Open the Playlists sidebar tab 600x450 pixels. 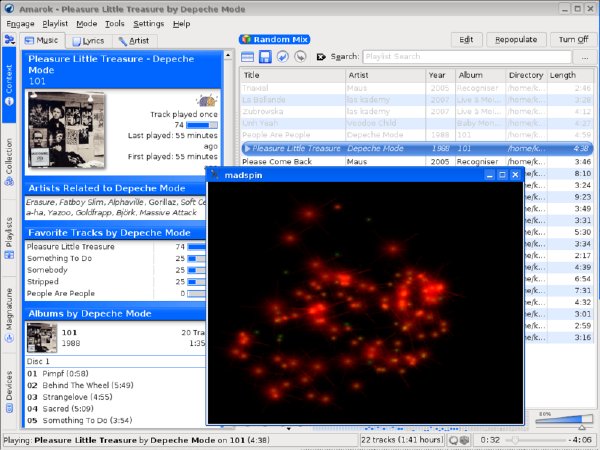point(9,237)
